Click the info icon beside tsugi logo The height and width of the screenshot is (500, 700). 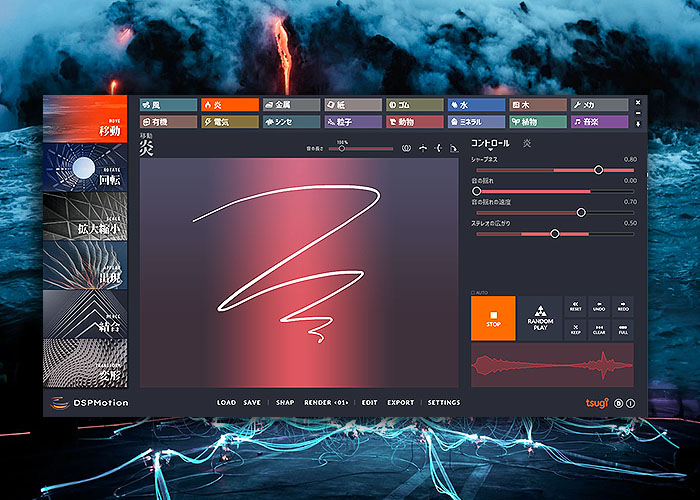pyautogui.click(x=631, y=403)
